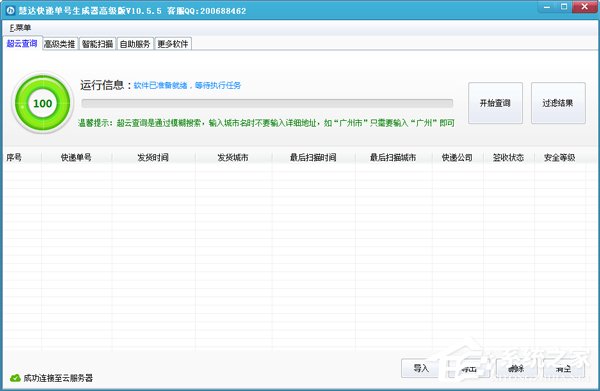Click status text 软件已准备就绪，等待执行任务
600x391 pixels.
coord(187,85)
